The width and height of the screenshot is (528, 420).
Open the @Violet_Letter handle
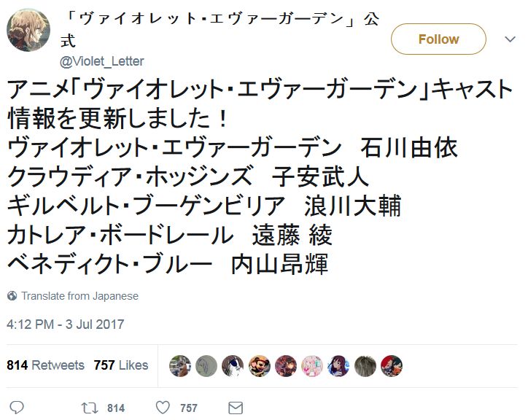click(x=101, y=61)
